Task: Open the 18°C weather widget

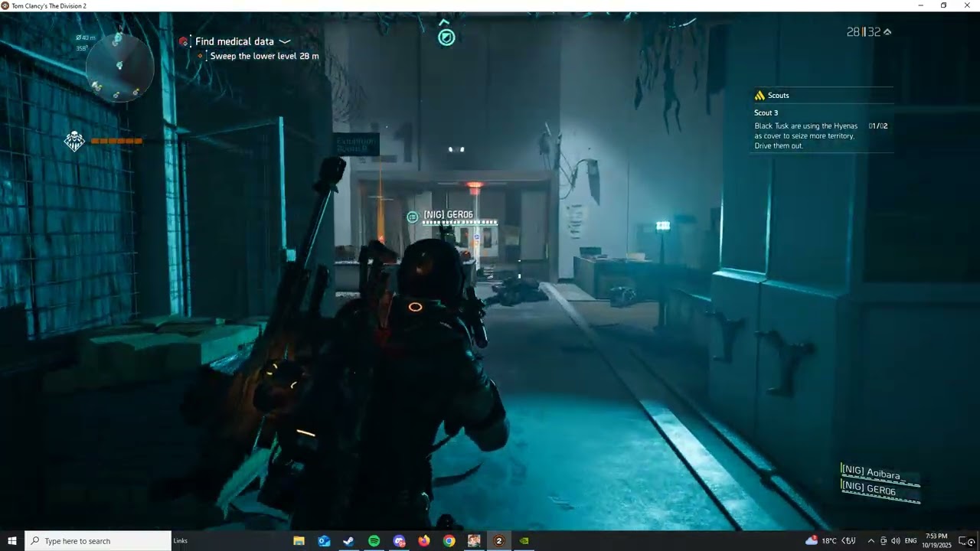Action: (831, 541)
